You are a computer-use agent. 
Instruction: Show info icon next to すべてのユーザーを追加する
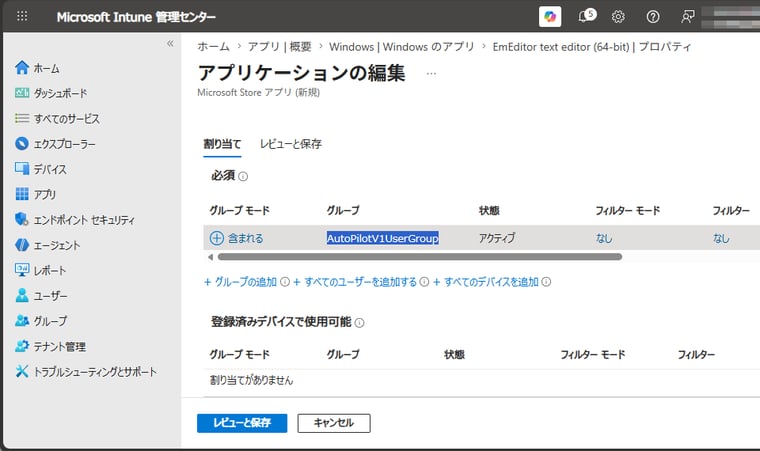point(424,282)
